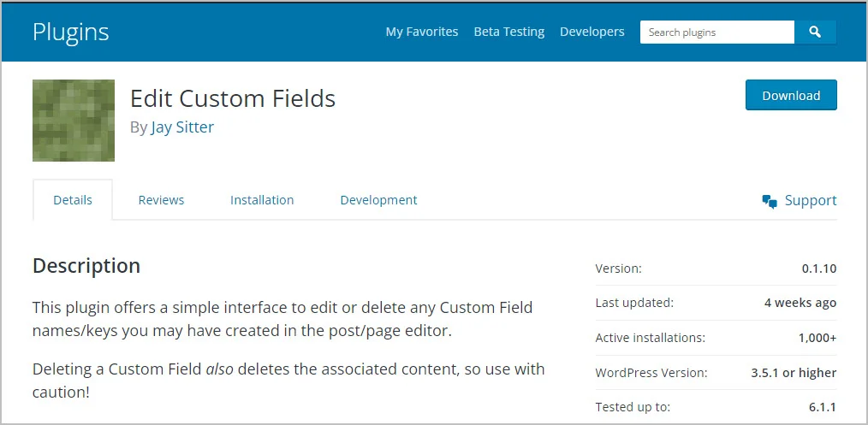This screenshot has width=868, height=425.
Task: Switch to the Reviews tab
Action: 161,200
